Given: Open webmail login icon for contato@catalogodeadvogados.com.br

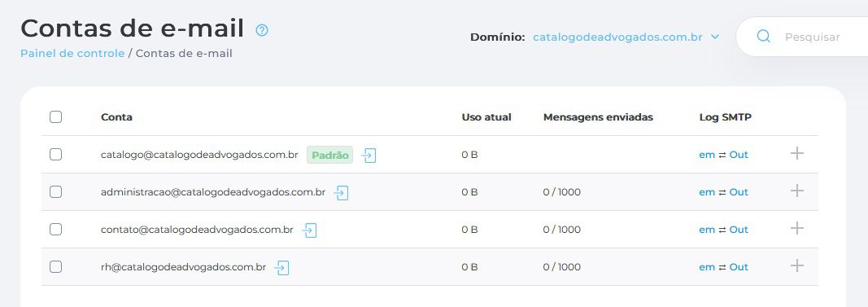Looking at the screenshot, I should [x=309, y=230].
